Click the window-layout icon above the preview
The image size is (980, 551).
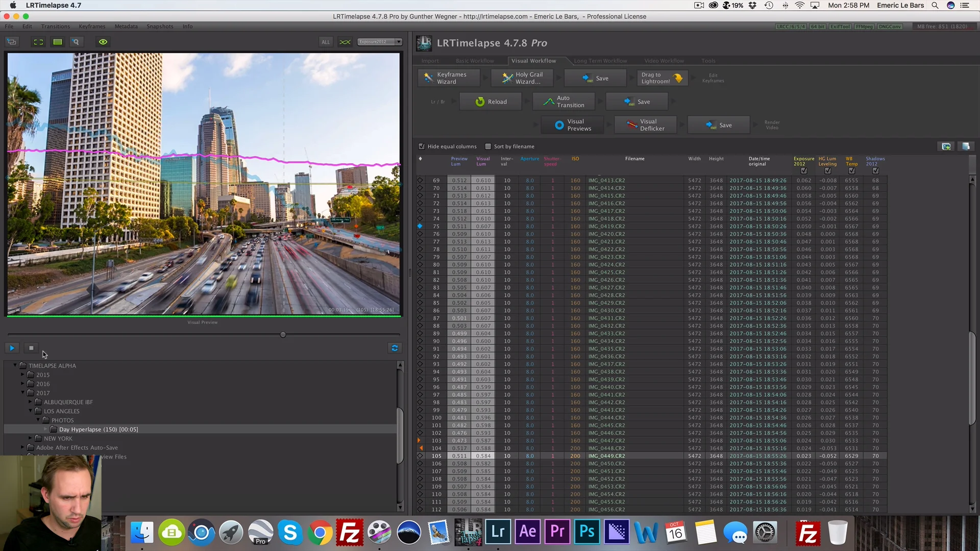click(x=12, y=42)
